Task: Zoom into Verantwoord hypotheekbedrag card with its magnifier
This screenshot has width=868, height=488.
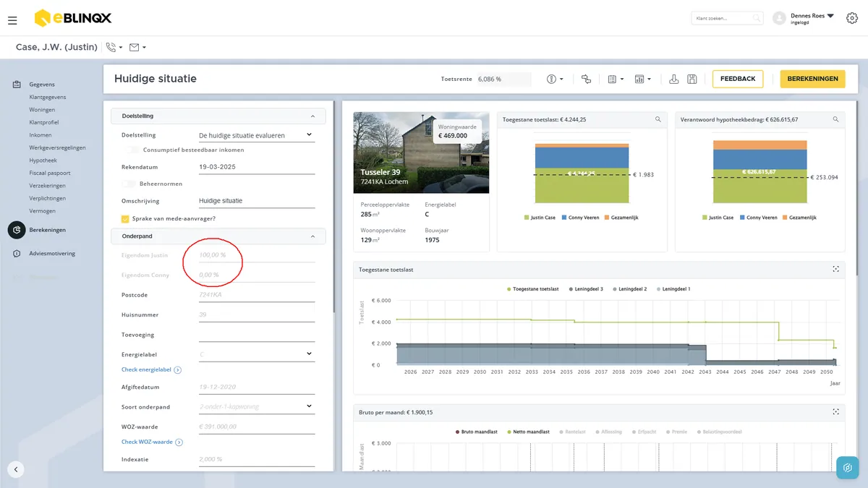Action: 835,119
